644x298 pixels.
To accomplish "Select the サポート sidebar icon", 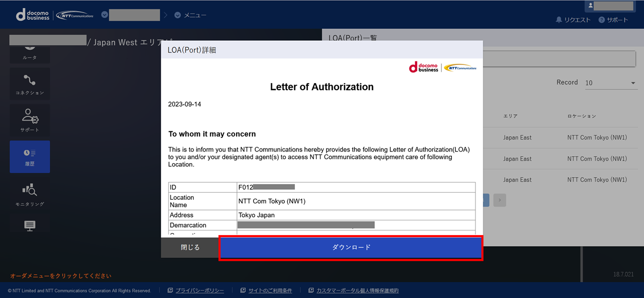I will (x=30, y=120).
